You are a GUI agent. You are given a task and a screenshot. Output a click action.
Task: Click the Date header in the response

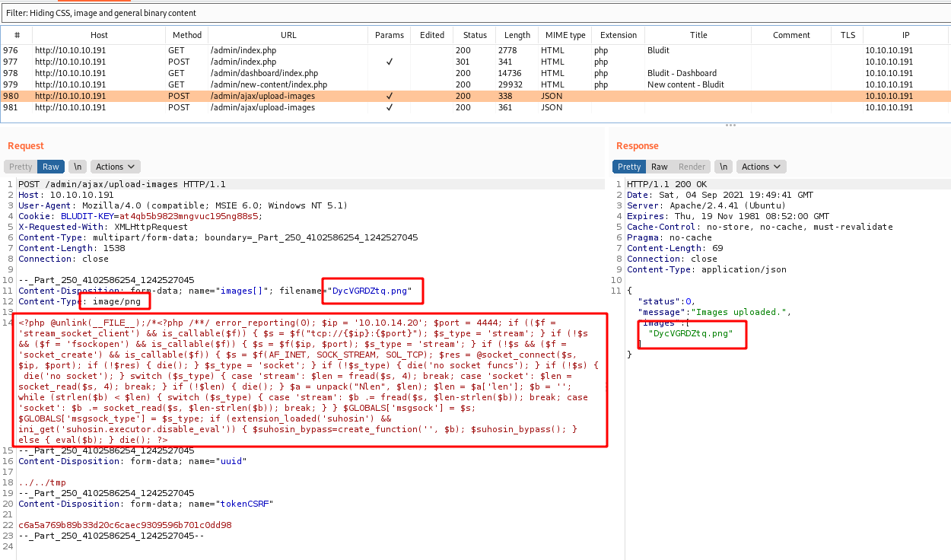720,195
